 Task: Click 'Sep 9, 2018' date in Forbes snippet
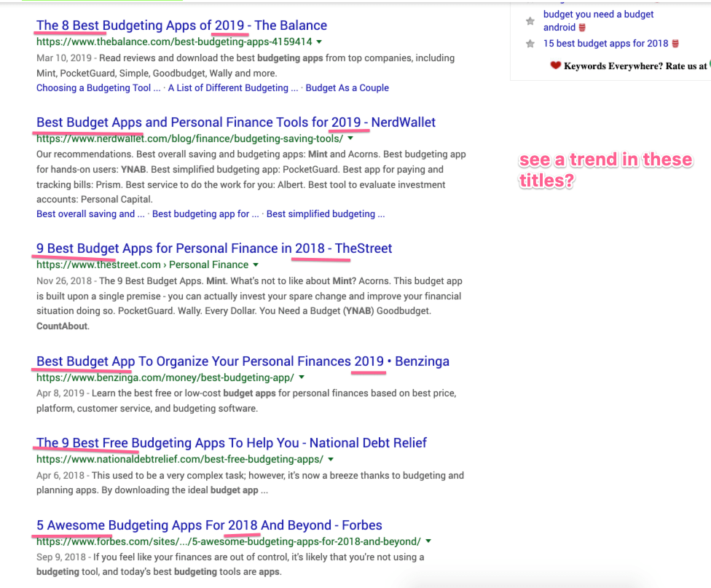61,557
